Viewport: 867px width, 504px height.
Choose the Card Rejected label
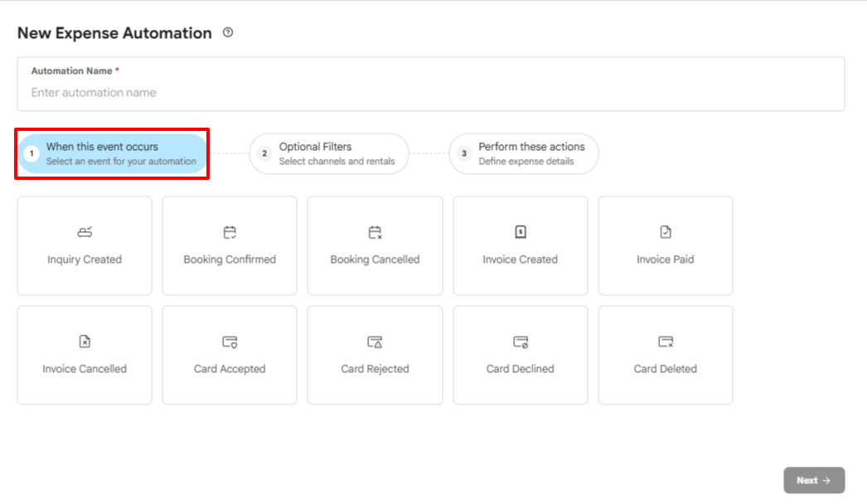click(x=375, y=369)
